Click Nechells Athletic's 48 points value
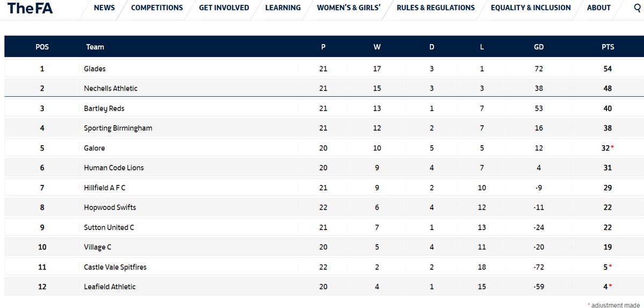Viewport: 644px width, 308px height. 608,88
